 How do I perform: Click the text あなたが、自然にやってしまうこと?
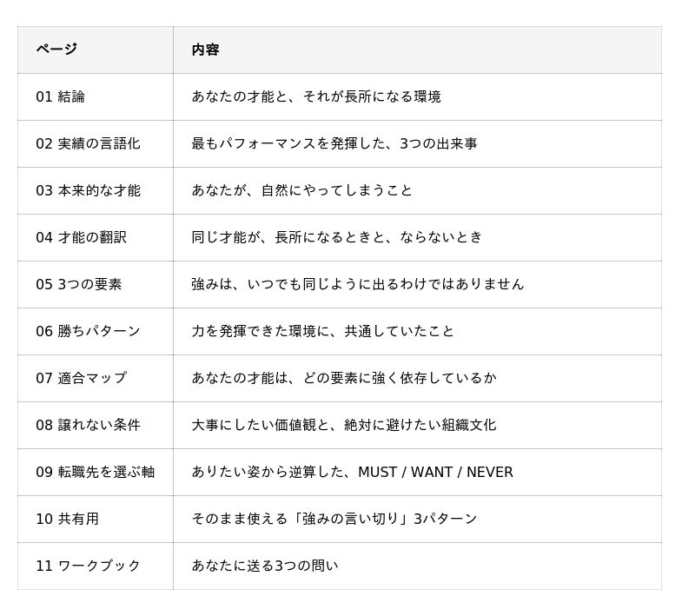pyautogui.click(x=301, y=190)
